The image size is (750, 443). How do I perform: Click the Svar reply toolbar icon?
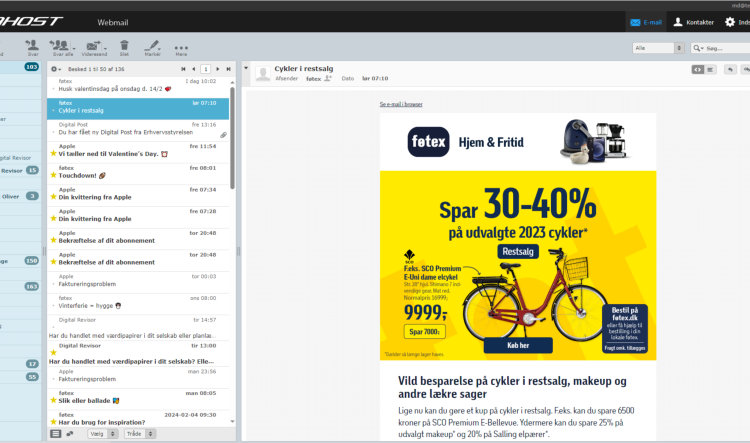pyautogui.click(x=33, y=47)
